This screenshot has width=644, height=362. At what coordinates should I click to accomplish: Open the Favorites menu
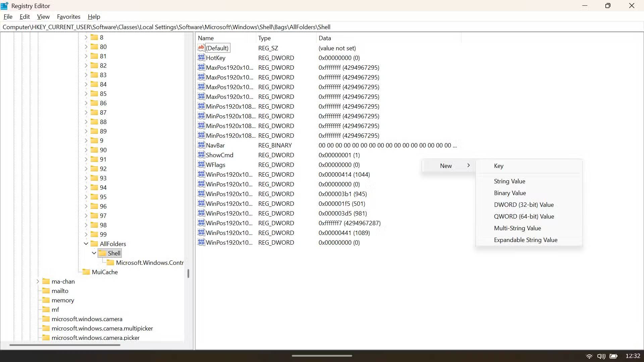(68, 16)
